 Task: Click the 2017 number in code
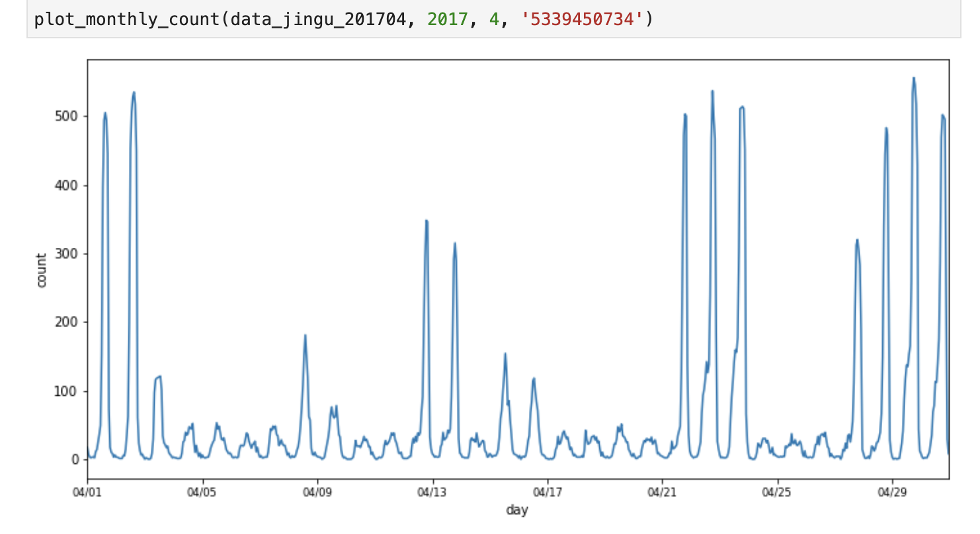(x=448, y=19)
